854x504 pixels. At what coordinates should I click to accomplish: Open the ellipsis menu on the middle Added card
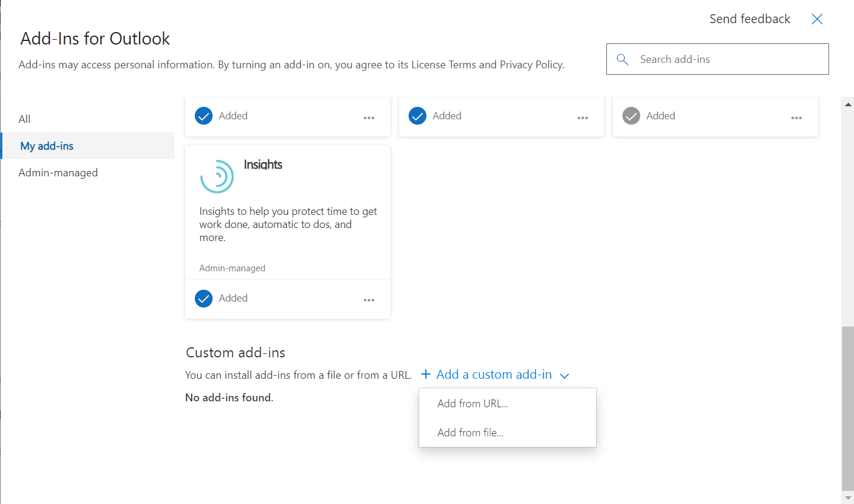click(583, 118)
